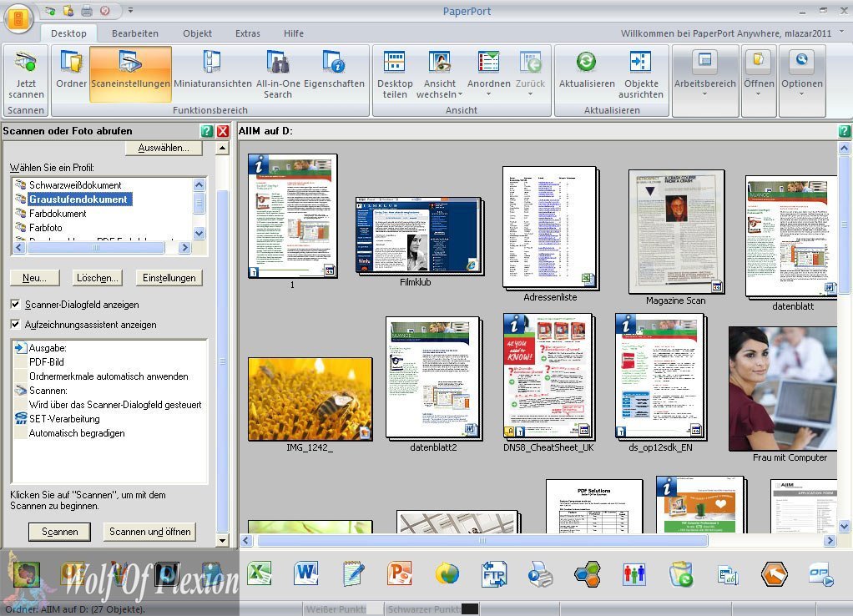Close the Scannen oder Foto abrufen panel
The height and width of the screenshot is (616, 853).
click(x=223, y=130)
